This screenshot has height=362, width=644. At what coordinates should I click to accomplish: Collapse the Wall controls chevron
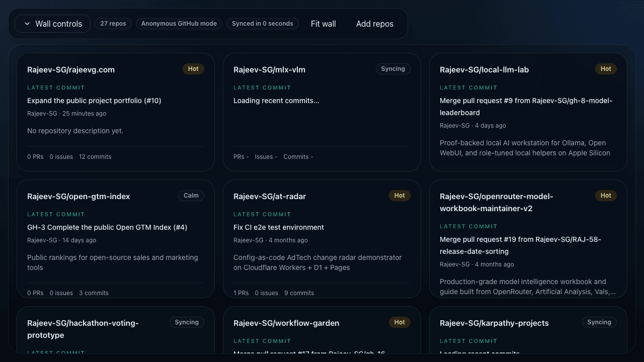(x=27, y=24)
